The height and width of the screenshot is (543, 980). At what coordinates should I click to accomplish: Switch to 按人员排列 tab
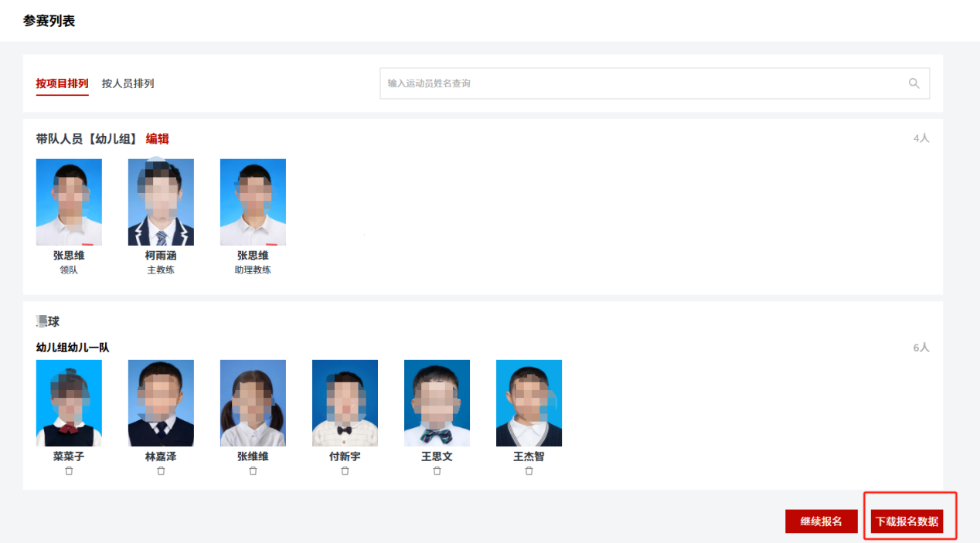(x=128, y=83)
